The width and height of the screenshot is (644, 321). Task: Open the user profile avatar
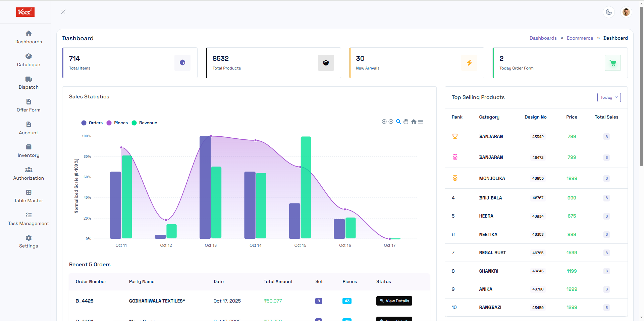626,12
